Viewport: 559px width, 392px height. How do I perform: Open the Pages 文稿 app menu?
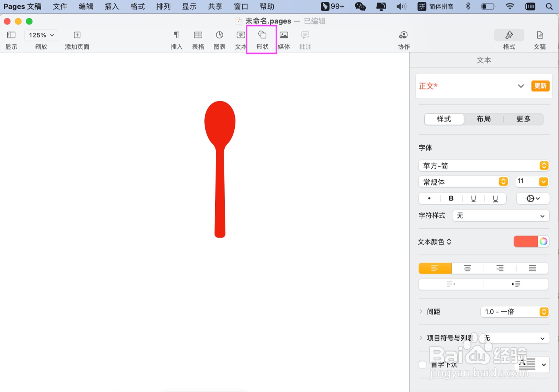(x=22, y=6)
